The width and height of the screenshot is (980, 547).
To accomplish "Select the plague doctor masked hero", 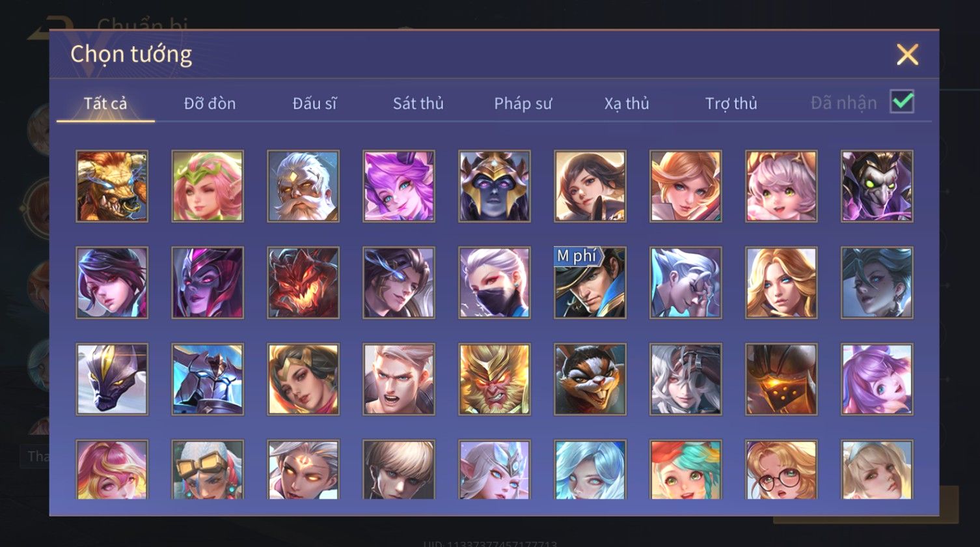I will click(x=877, y=186).
